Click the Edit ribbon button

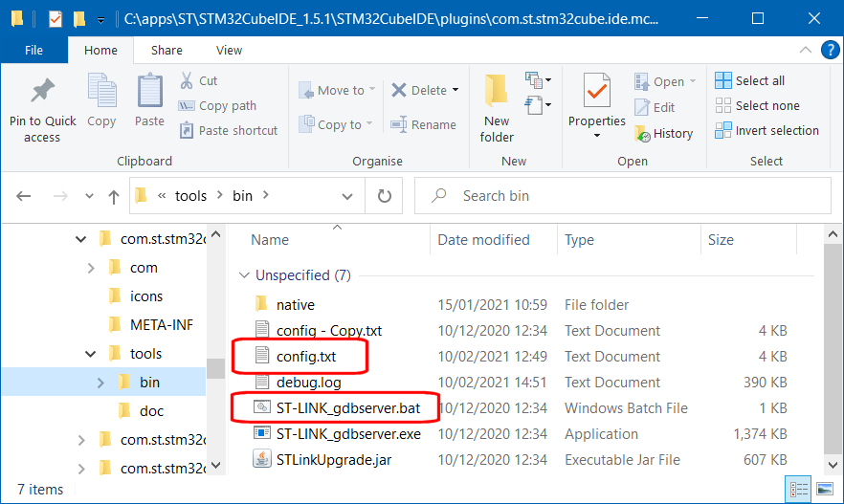point(655,107)
